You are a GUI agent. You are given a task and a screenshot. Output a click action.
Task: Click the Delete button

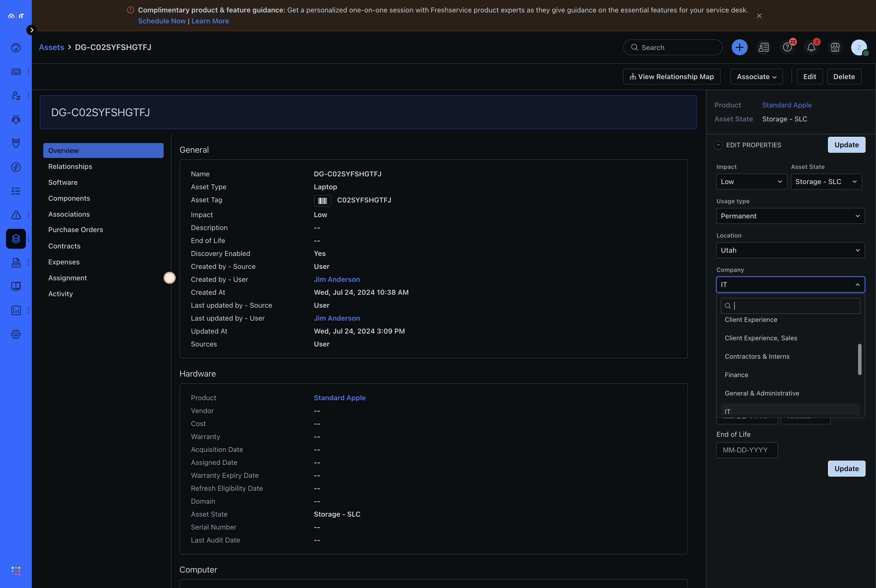tap(844, 77)
